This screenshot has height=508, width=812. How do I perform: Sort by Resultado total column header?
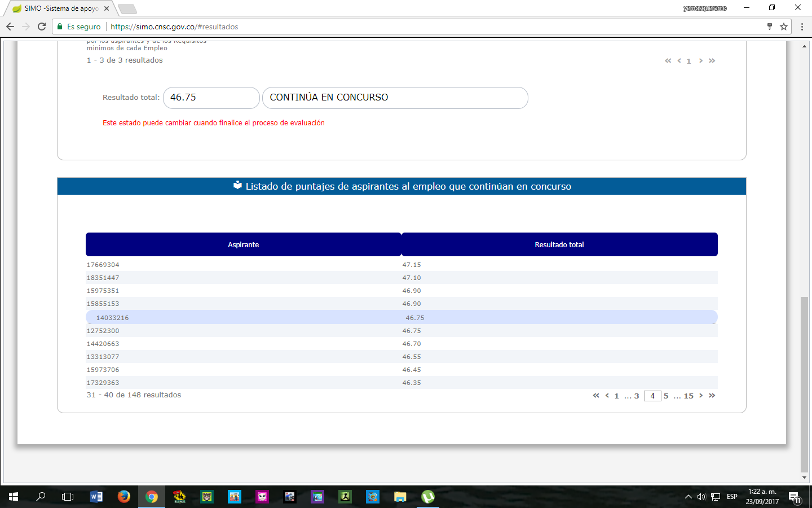click(x=559, y=244)
